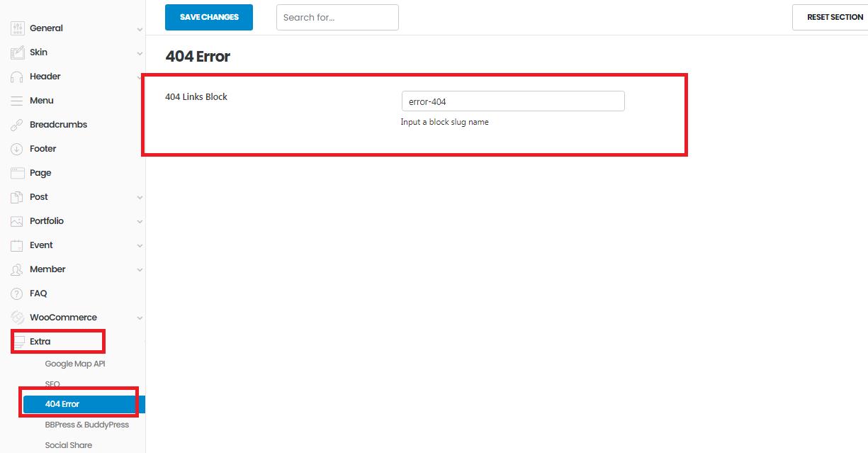The image size is (868, 453).
Task: Expand the Skin section chevron
Action: (140, 53)
